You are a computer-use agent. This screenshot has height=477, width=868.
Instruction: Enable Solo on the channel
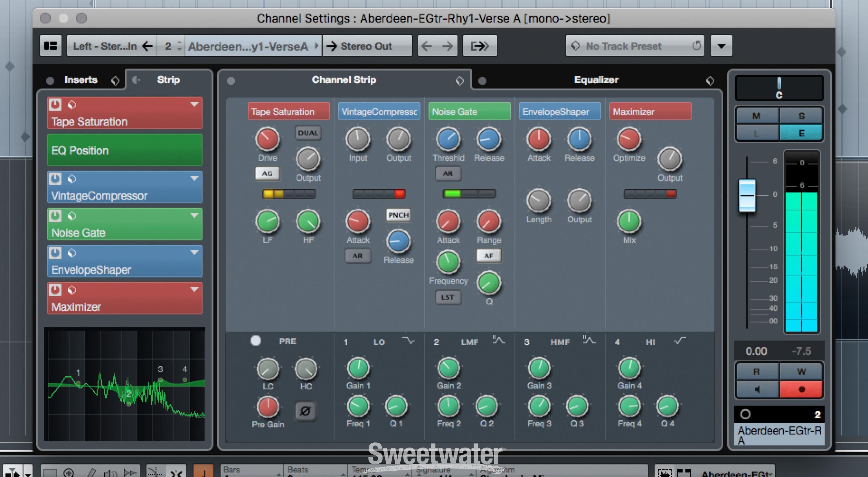[802, 115]
